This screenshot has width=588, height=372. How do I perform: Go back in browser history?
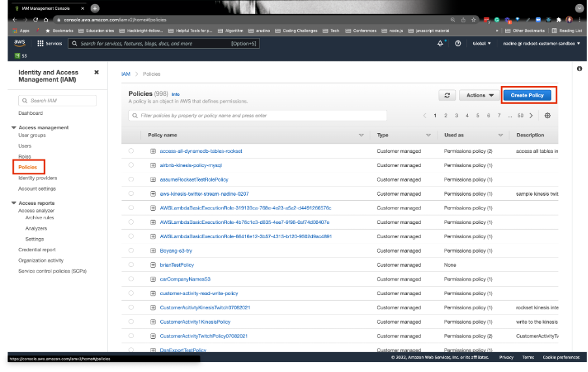click(14, 20)
